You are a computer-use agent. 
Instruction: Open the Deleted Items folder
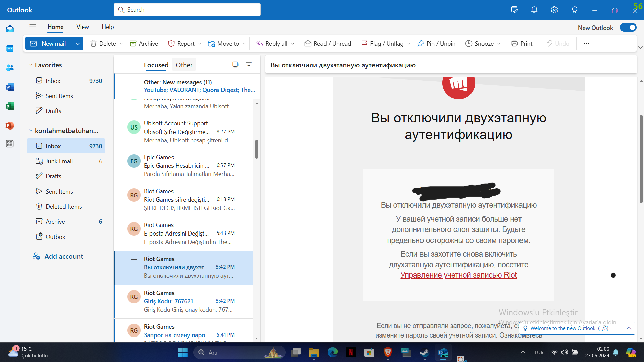click(x=66, y=207)
